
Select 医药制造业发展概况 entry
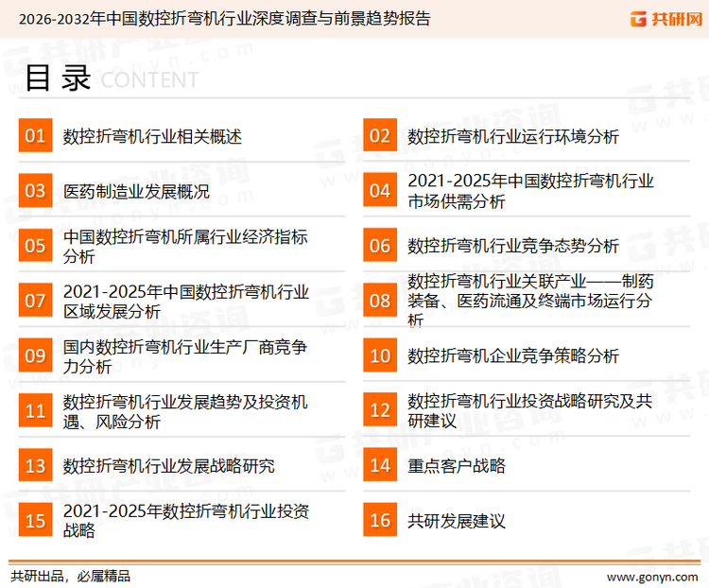(136, 191)
